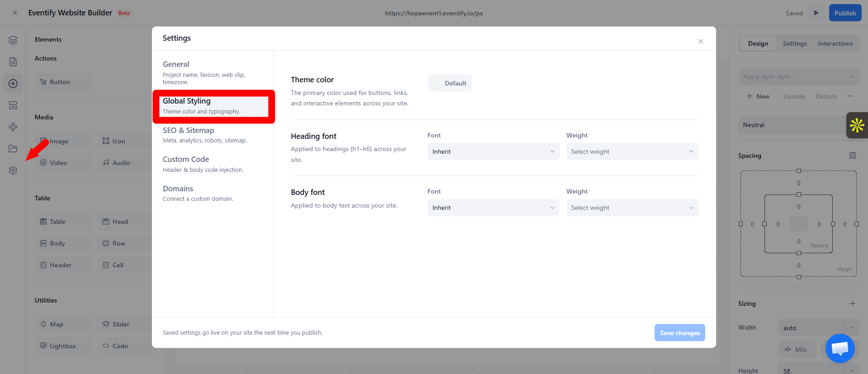
Task: Click the bottom padding value in spacing box
Action: pos(798,241)
